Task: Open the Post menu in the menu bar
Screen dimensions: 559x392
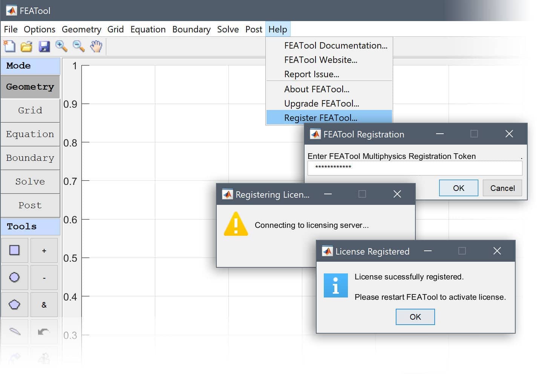Action: click(254, 29)
